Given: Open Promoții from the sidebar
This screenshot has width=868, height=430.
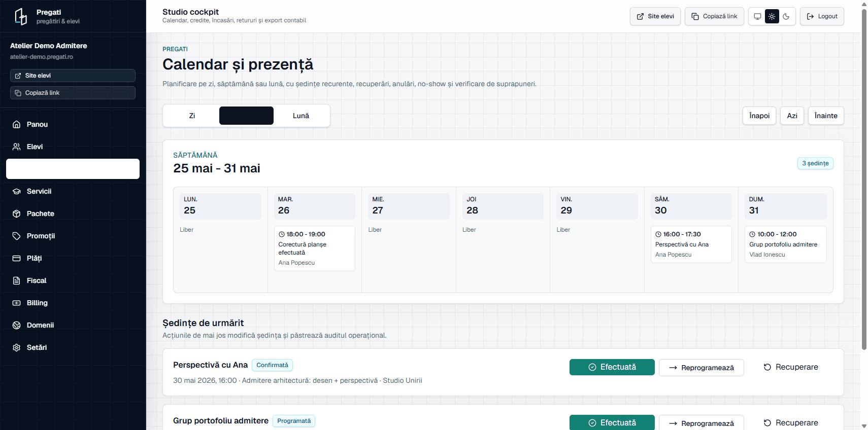Looking at the screenshot, I should pyautogui.click(x=73, y=236).
